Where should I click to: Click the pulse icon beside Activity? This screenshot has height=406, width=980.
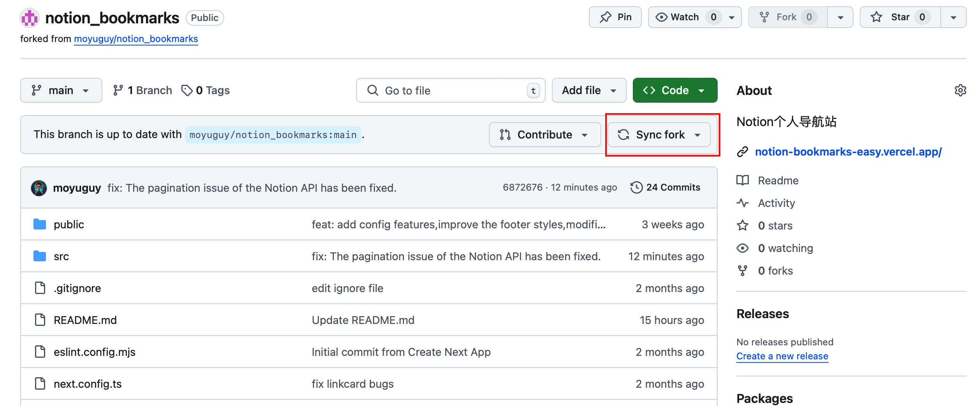point(743,203)
